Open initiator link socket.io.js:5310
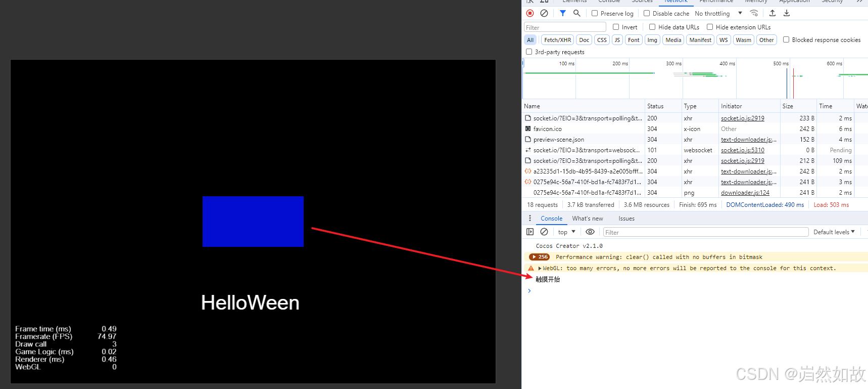Viewport: 868px width, 389px height. pyautogui.click(x=742, y=150)
